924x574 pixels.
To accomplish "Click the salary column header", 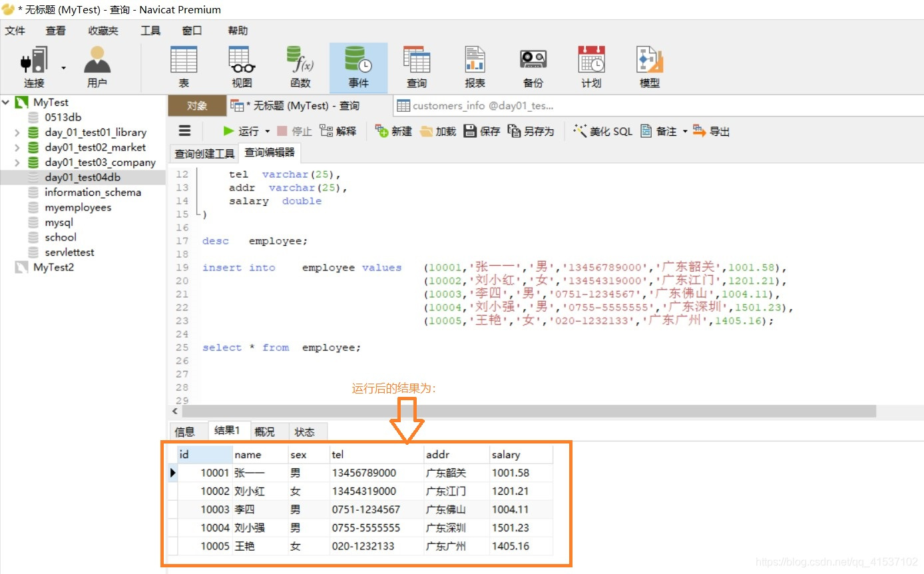I will pyautogui.click(x=521, y=455).
